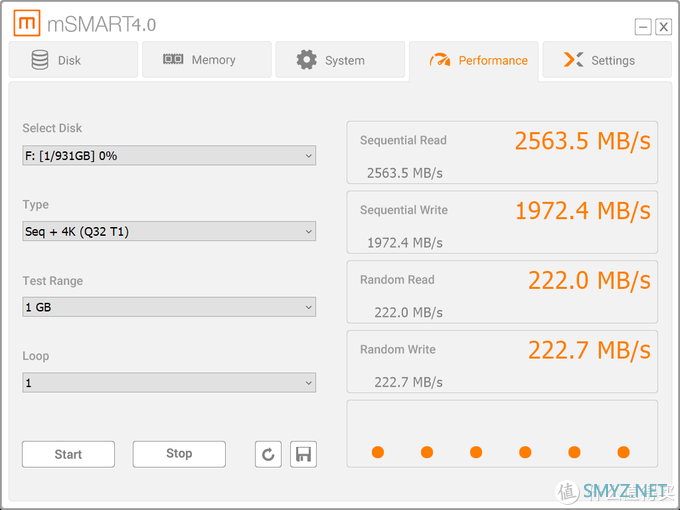Click the large 222.0 MB/s Random Read value
This screenshot has height=510, width=680.
(x=589, y=280)
